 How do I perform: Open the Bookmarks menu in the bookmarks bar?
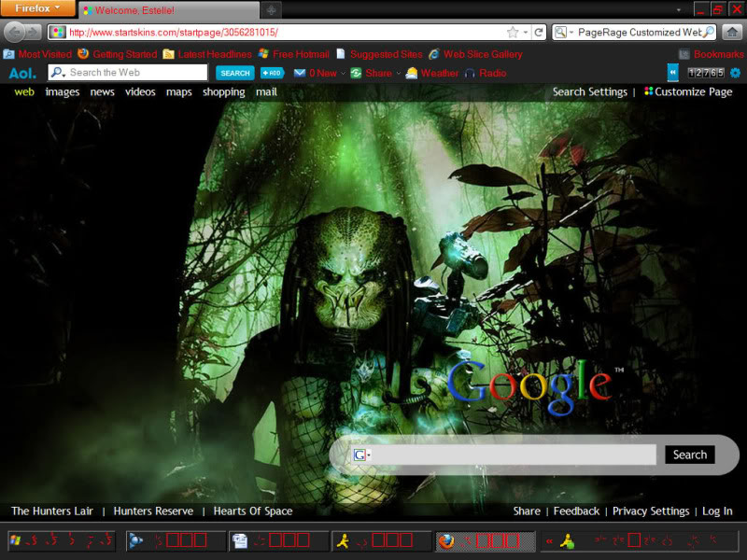coord(712,54)
